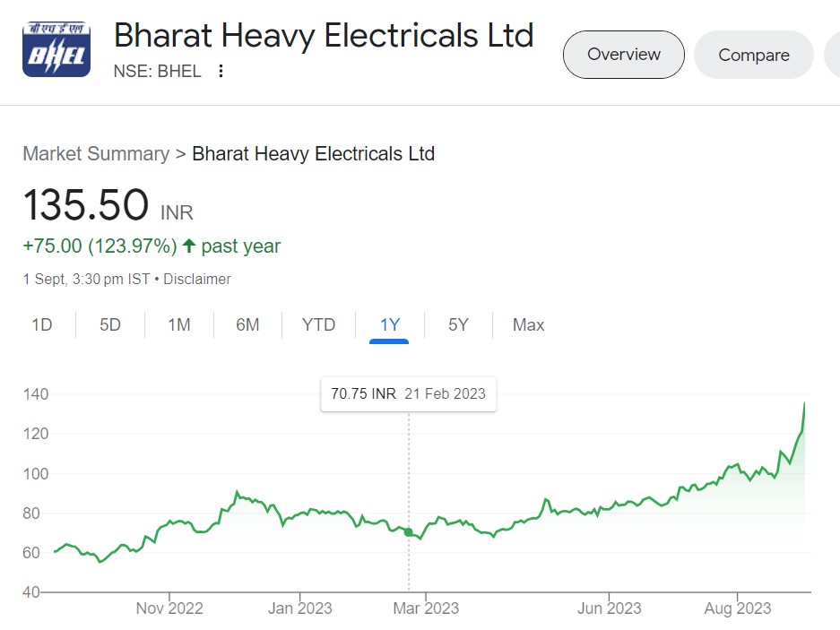The width and height of the screenshot is (840, 630).
Task: Click the 70.75 INR price tooltip
Action: click(408, 394)
